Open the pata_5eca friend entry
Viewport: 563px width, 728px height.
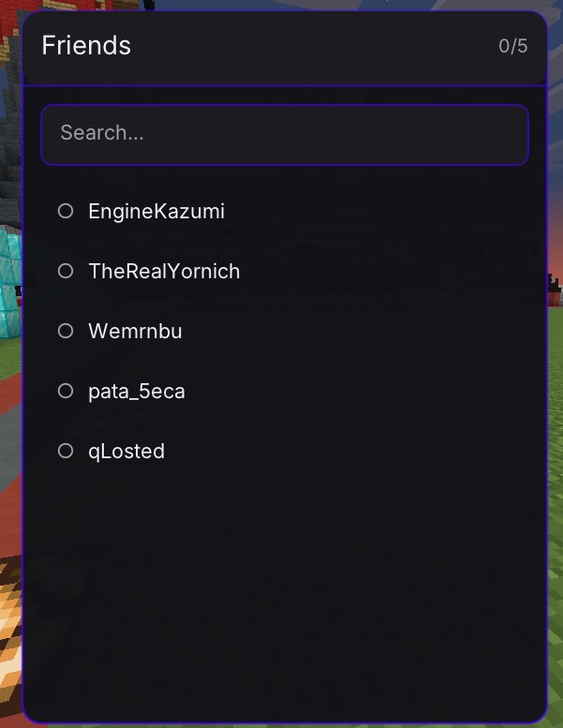tap(137, 392)
